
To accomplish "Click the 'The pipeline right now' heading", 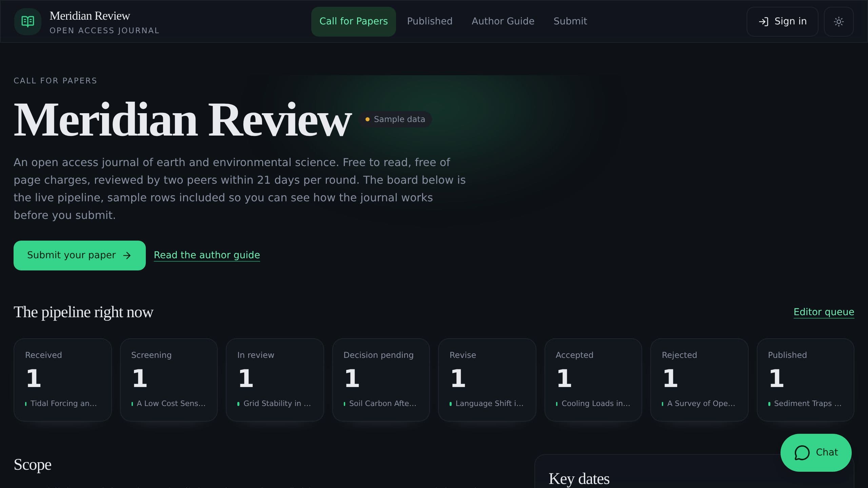I will (83, 312).
